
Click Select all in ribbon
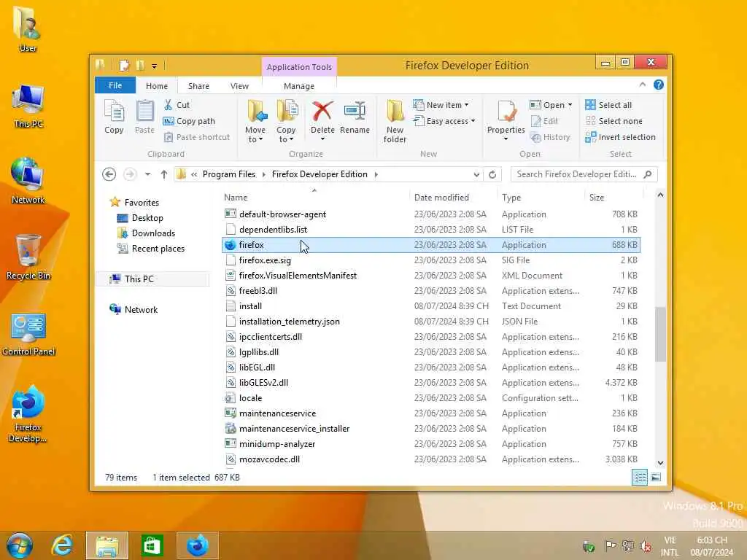[x=608, y=105]
